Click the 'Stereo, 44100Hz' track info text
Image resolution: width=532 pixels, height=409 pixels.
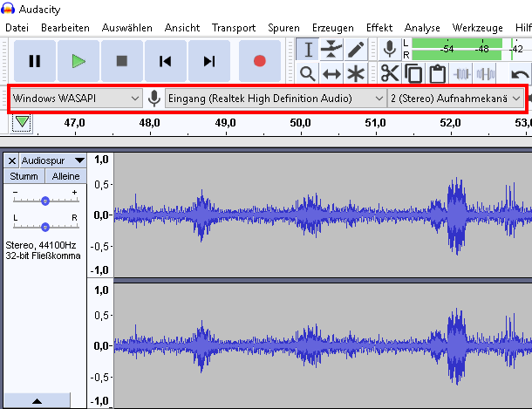(41, 245)
